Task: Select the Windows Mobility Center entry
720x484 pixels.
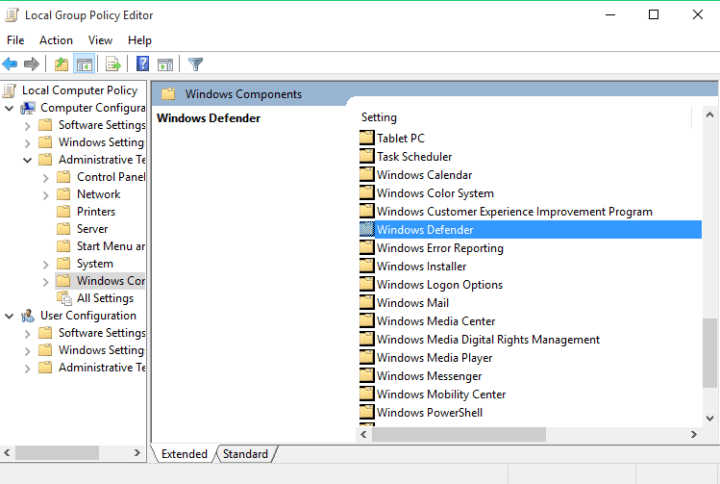Action: (441, 394)
